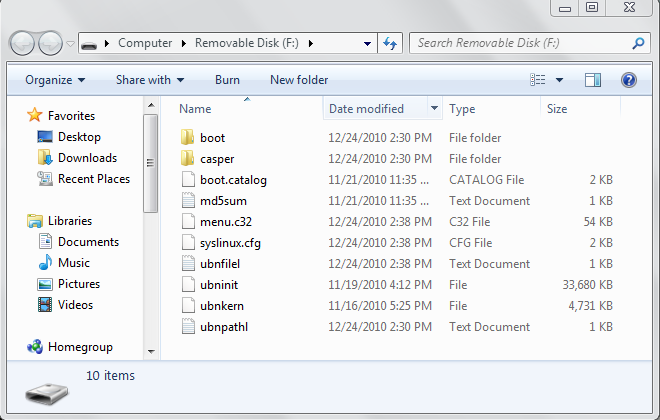The width and height of the screenshot is (660, 420).
Task: Click the Forward navigation arrow button
Action: pos(51,43)
